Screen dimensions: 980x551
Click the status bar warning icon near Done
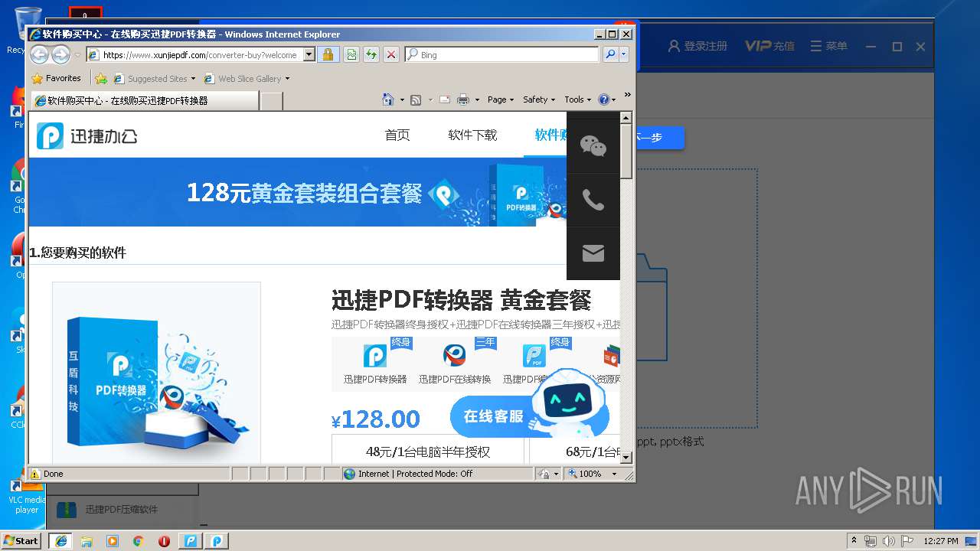point(35,473)
